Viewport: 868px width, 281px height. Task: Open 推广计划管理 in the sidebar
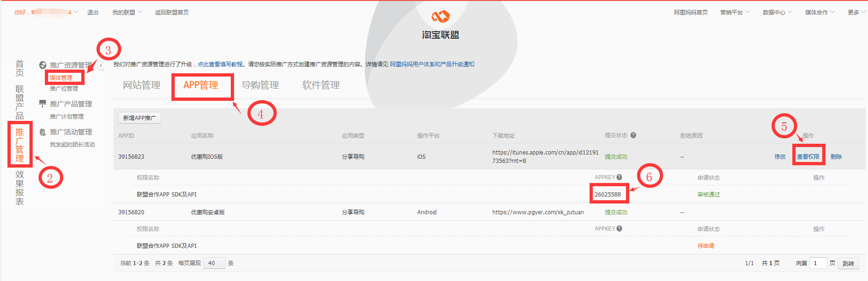pyautogui.click(x=67, y=116)
